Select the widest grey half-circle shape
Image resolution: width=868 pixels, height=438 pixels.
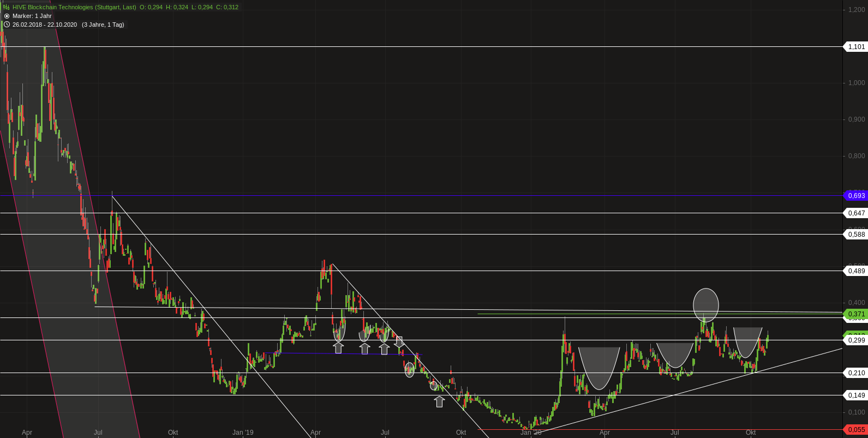(x=599, y=365)
